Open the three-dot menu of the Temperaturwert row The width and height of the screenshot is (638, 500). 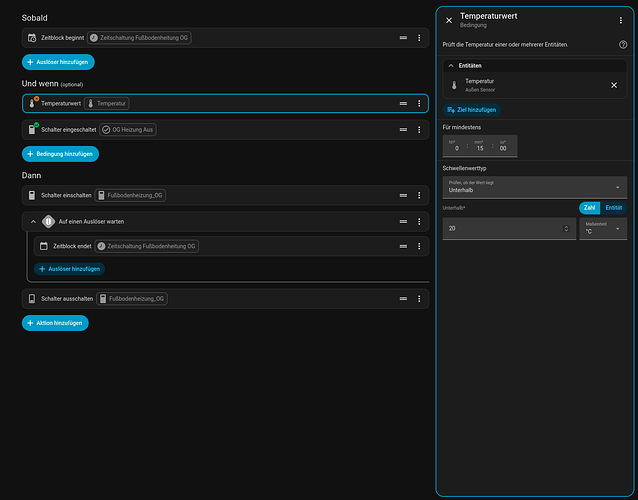click(x=419, y=104)
